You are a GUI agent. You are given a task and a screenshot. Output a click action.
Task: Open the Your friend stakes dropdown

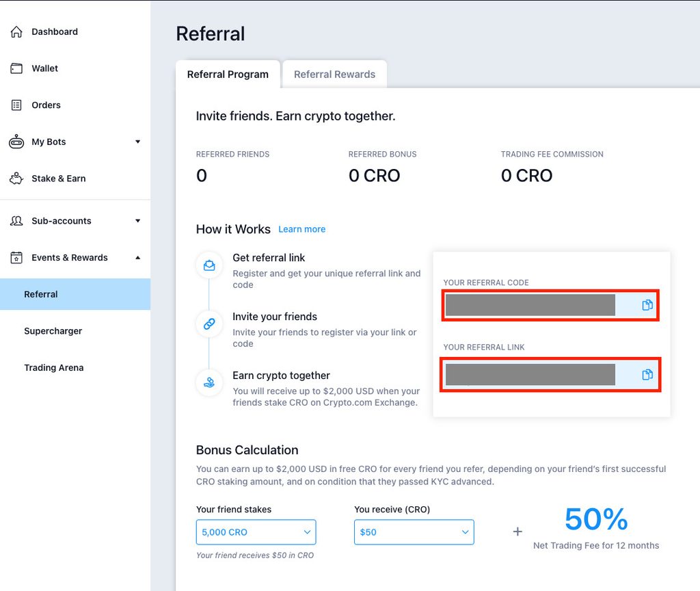[x=256, y=532]
